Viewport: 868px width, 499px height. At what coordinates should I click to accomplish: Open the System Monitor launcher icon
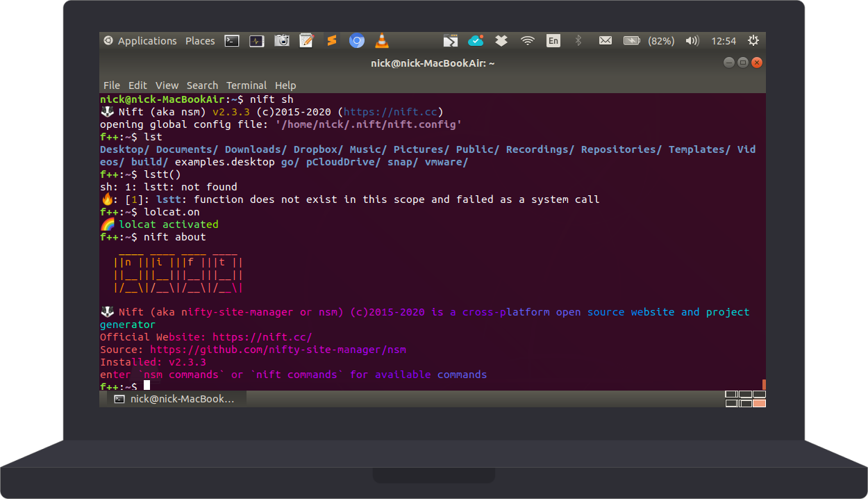click(257, 41)
